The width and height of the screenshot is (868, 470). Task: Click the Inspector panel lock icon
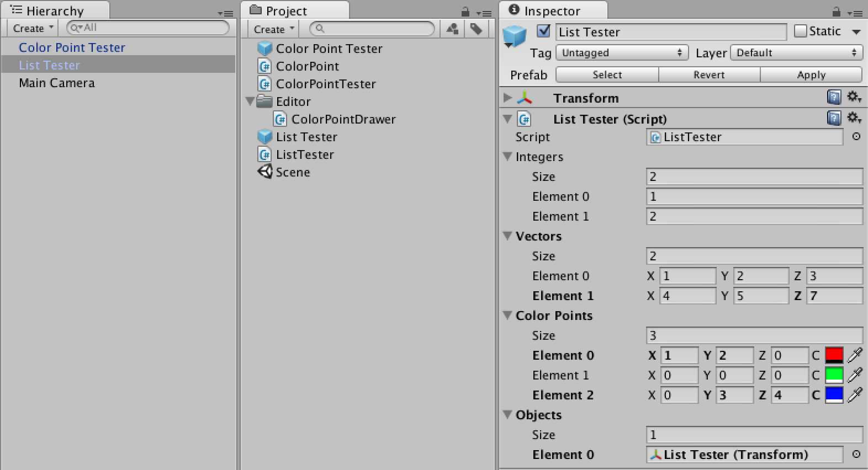click(837, 12)
